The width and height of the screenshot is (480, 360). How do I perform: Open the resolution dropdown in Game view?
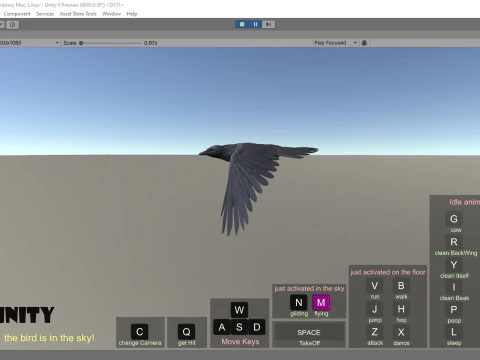point(29,43)
